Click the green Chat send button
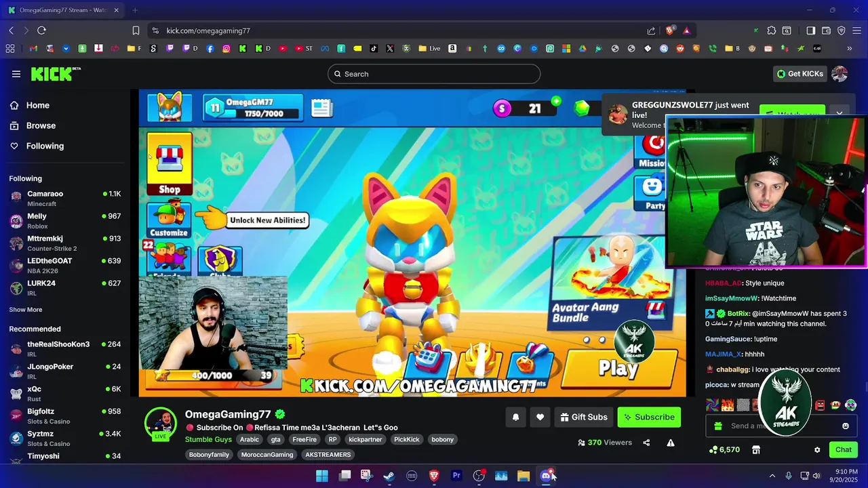Image resolution: width=868 pixels, height=488 pixels. coord(844,449)
